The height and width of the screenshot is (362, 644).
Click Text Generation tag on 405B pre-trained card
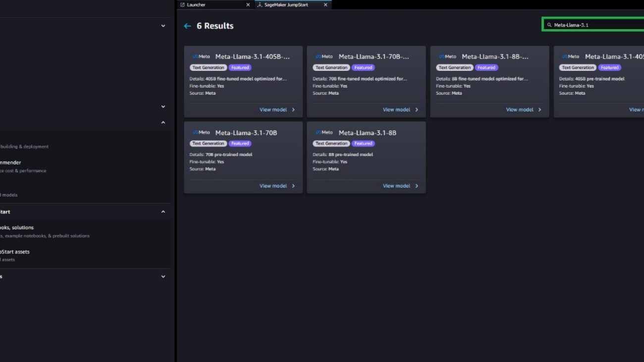click(x=578, y=68)
